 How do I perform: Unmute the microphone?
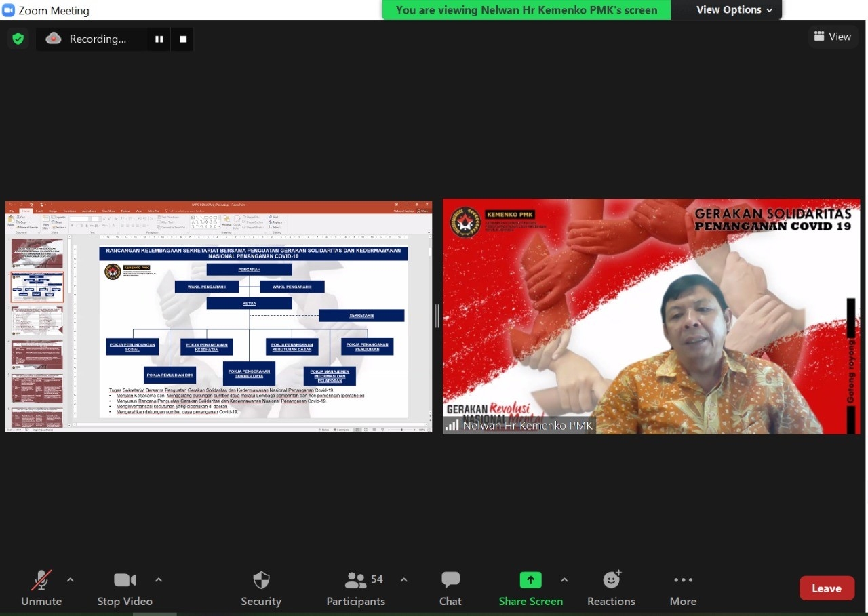click(41, 588)
